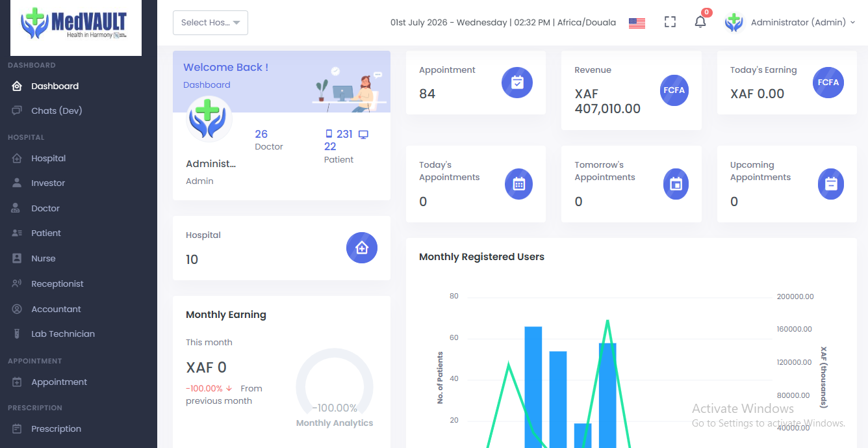Click the Patient list icon in sidebar
The image size is (868, 448).
[x=18, y=233]
